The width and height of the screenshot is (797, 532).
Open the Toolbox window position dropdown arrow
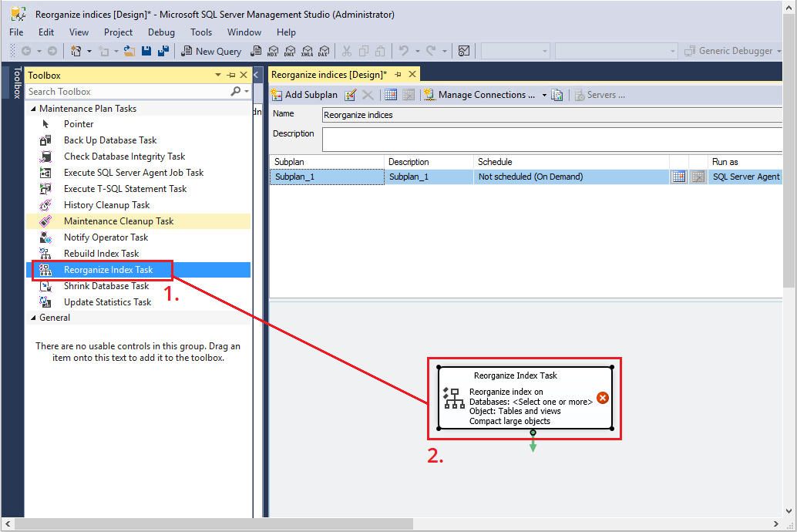[218, 75]
